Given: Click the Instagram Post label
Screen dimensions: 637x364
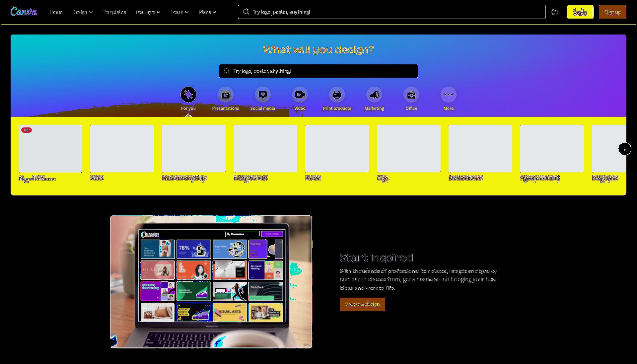Looking at the screenshot, I should pos(250,179).
